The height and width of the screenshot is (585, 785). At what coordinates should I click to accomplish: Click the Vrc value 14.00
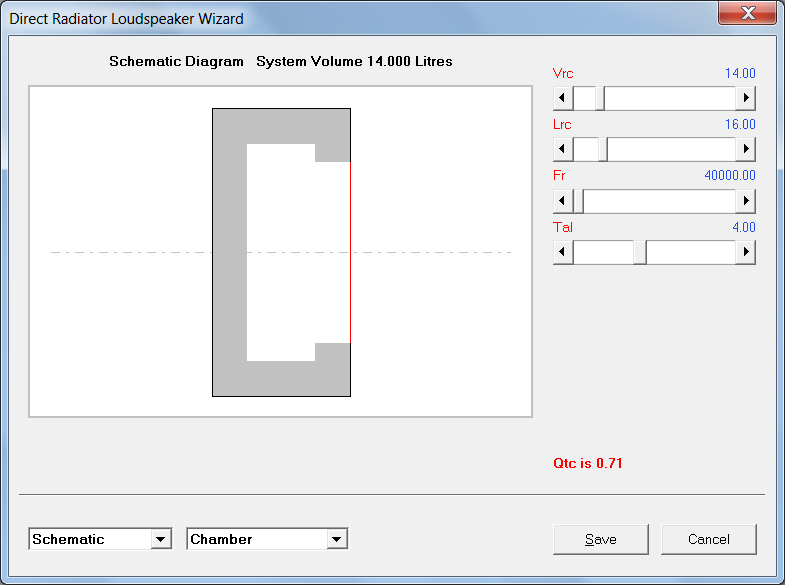(x=740, y=74)
